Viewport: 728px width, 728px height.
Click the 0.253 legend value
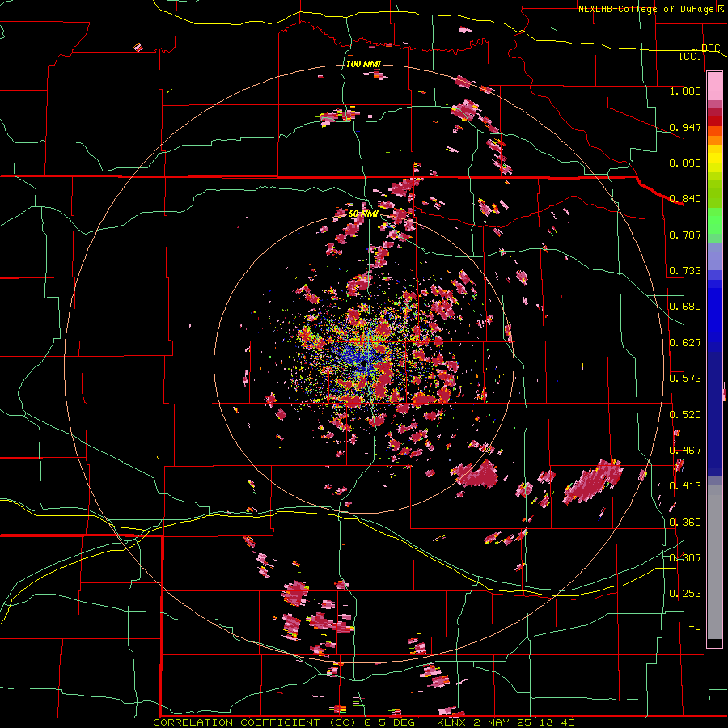(685, 594)
